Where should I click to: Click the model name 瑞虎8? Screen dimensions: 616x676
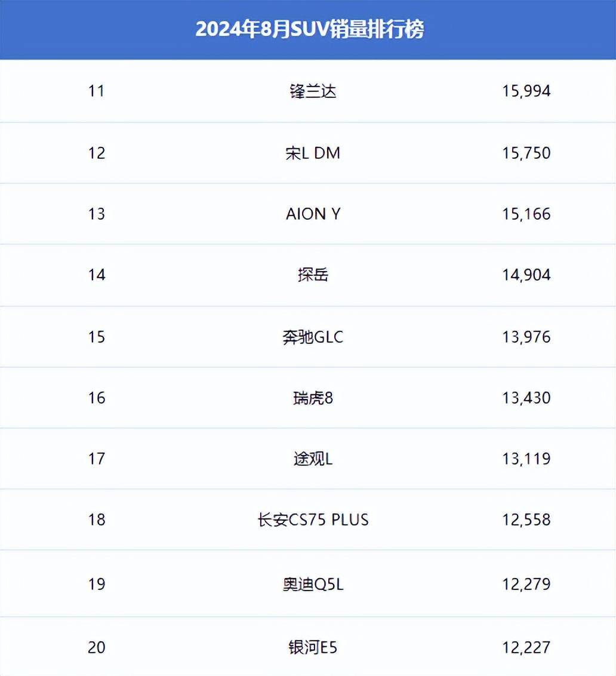pos(313,398)
